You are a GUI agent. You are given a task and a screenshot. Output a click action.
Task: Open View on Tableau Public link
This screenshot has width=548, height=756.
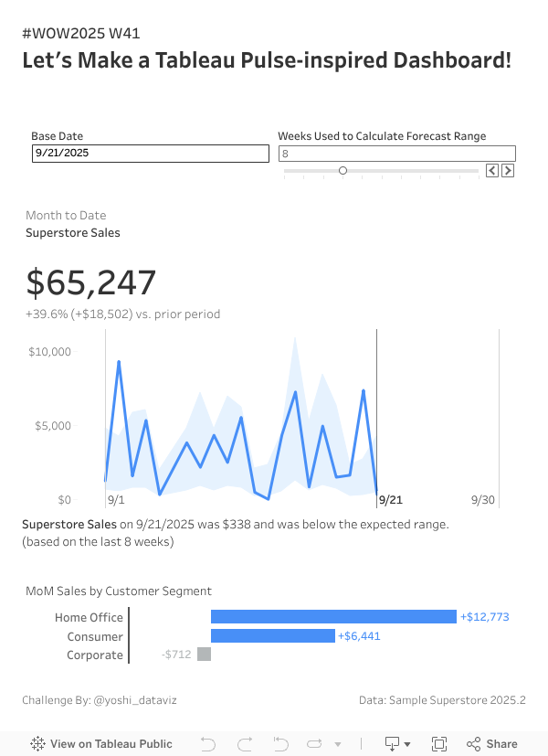tap(100, 744)
